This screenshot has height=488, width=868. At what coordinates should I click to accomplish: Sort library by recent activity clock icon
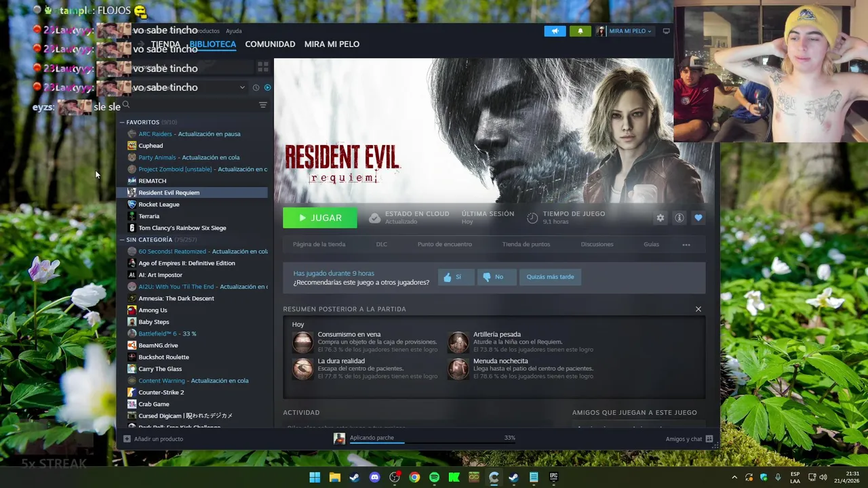coord(256,87)
